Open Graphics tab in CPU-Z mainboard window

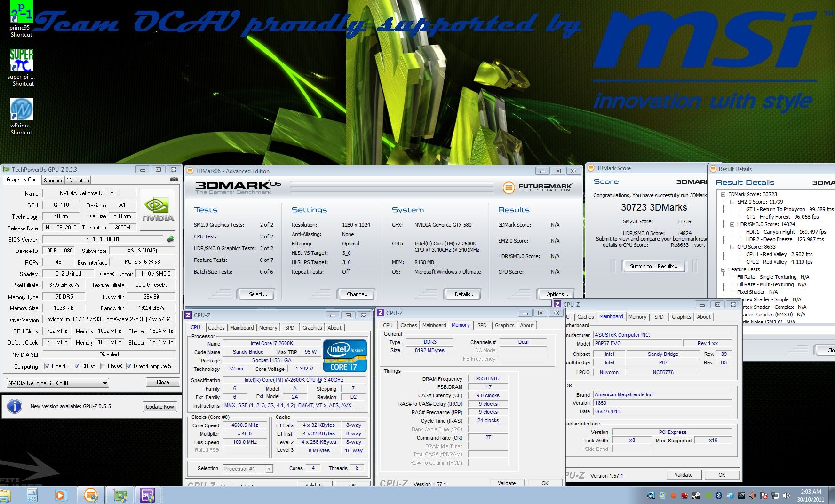tap(682, 317)
